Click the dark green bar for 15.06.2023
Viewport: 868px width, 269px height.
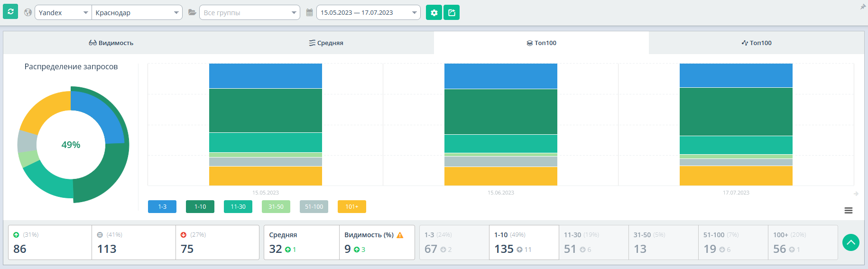coord(501,111)
